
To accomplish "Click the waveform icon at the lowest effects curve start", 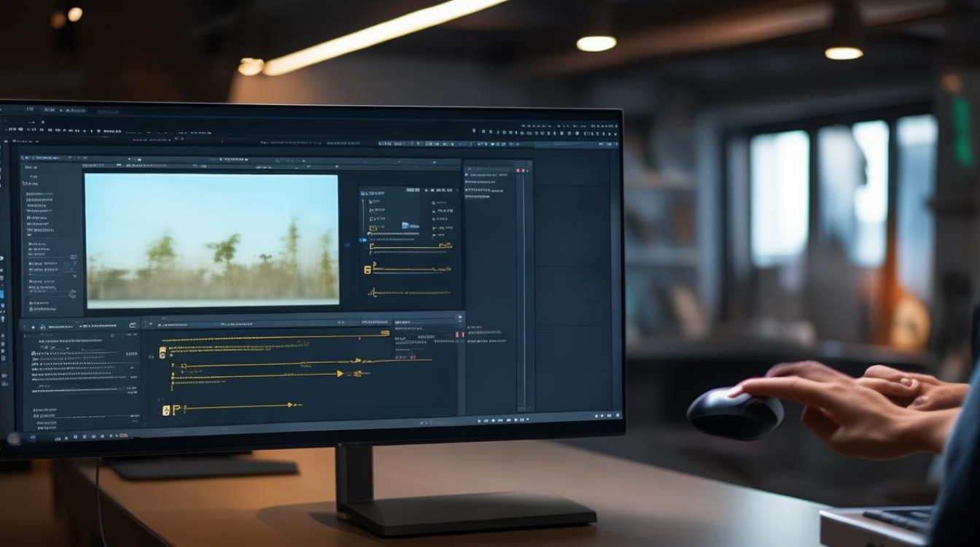I will point(373,292).
